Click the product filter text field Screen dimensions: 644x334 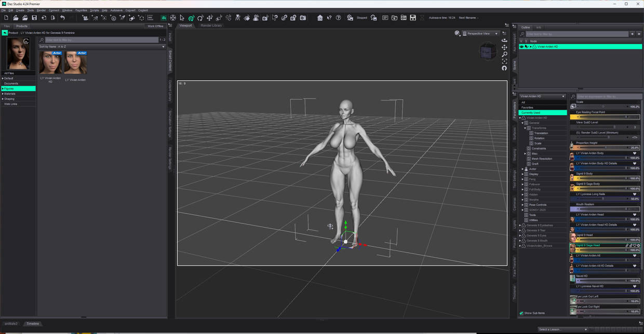pyautogui.click(x=101, y=39)
